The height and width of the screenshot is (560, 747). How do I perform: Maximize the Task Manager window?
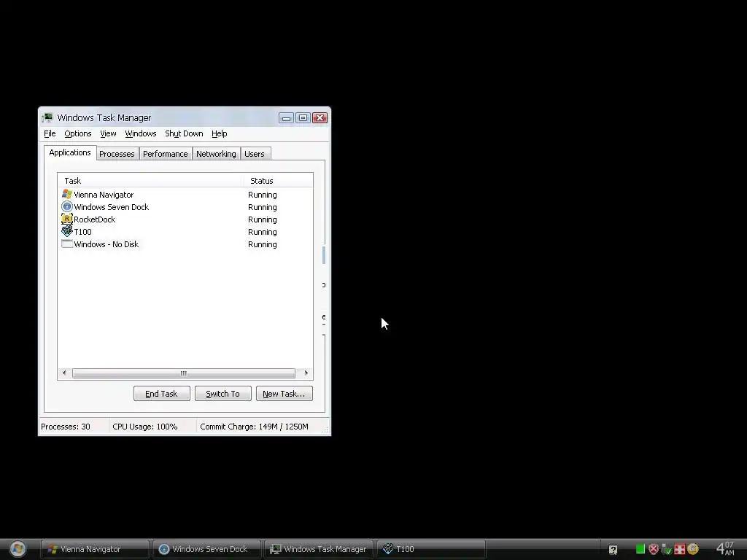(303, 117)
